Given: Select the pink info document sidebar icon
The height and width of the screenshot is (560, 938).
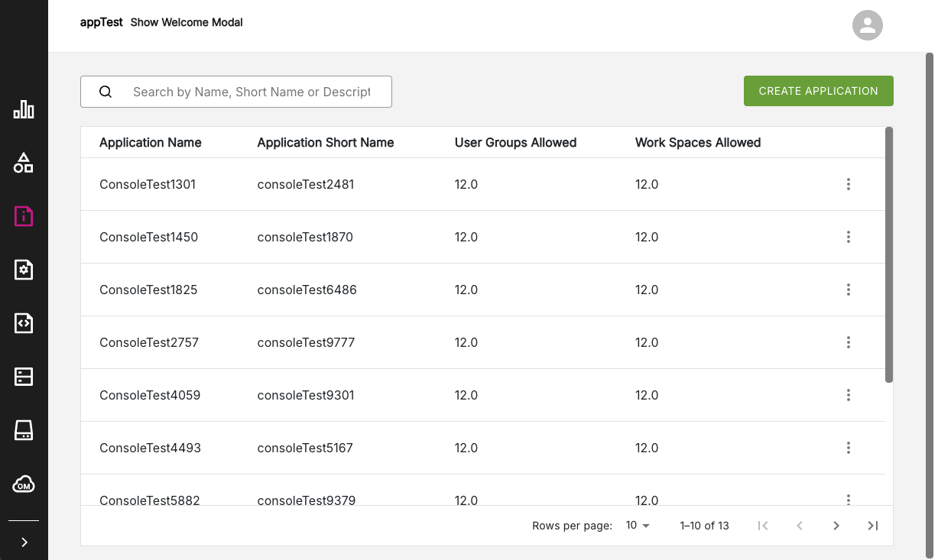Looking at the screenshot, I should click(x=24, y=216).
